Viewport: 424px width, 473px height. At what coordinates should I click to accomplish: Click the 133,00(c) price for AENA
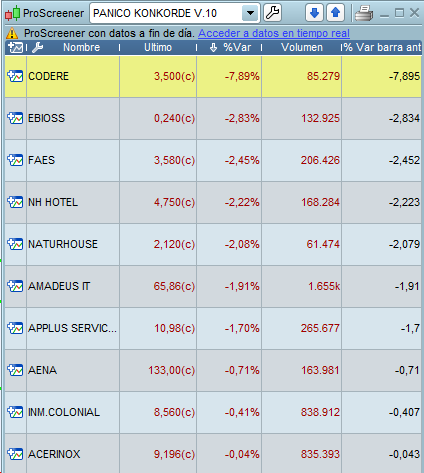point(172,370)
